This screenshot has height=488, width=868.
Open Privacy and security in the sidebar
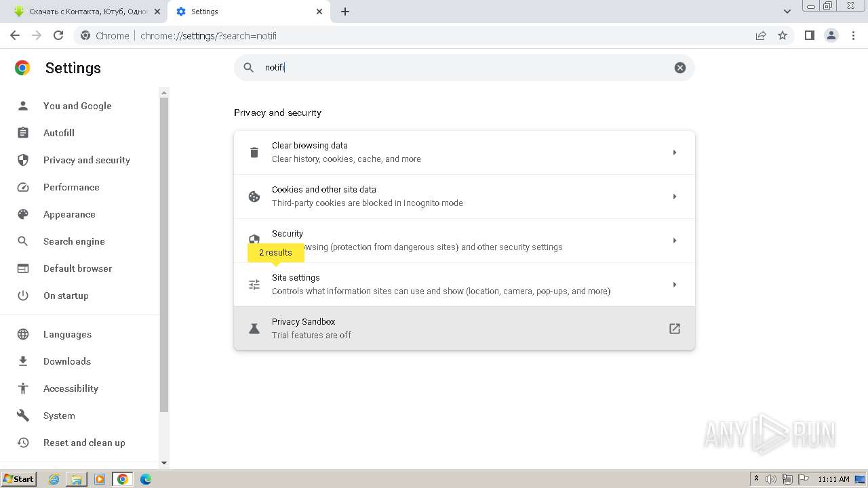point(86,160)
